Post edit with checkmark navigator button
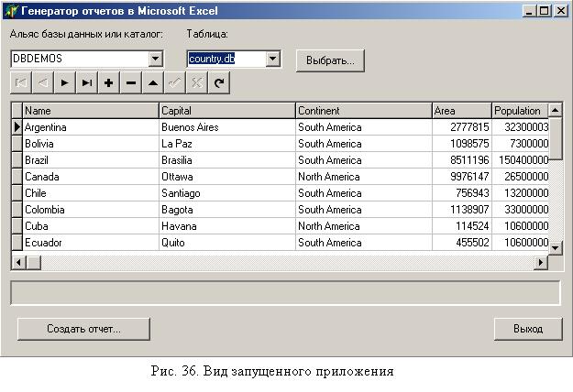573x392 pixels. (175, 82)
